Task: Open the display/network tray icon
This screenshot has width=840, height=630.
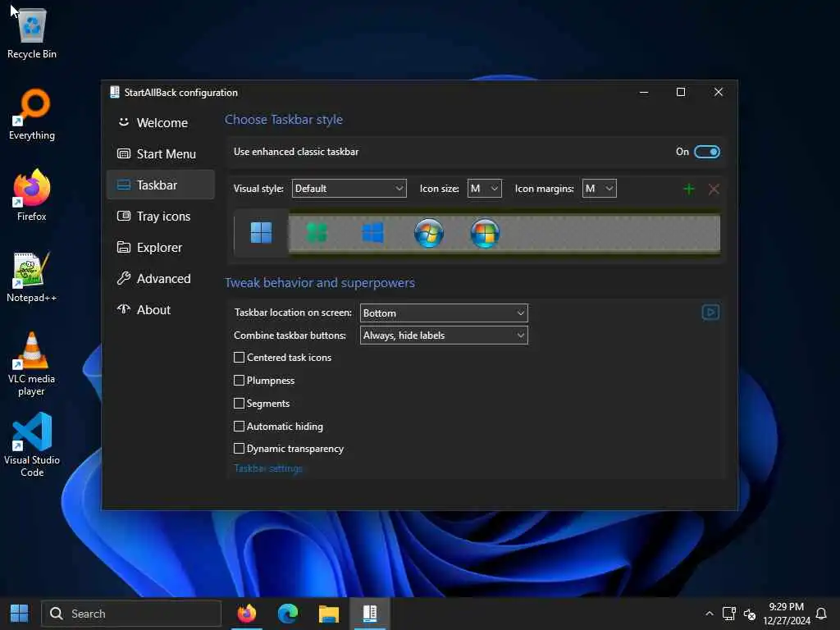Action: 728,614
